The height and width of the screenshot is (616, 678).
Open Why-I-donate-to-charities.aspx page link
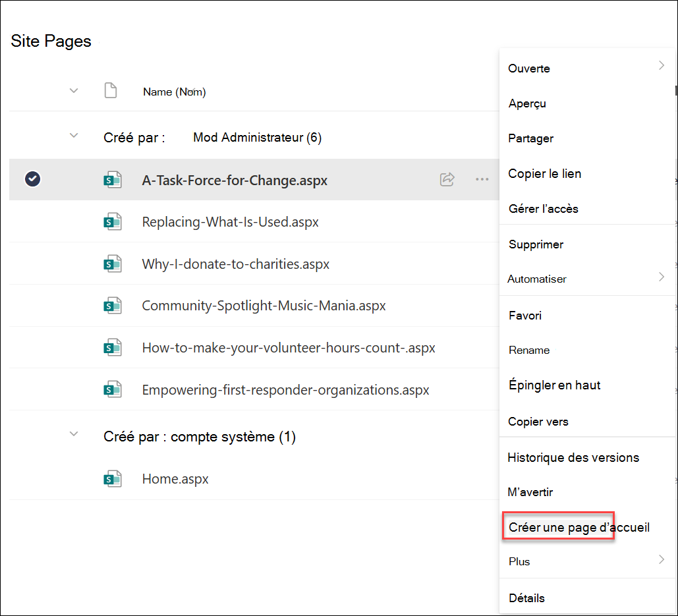(x=236, y=264)
